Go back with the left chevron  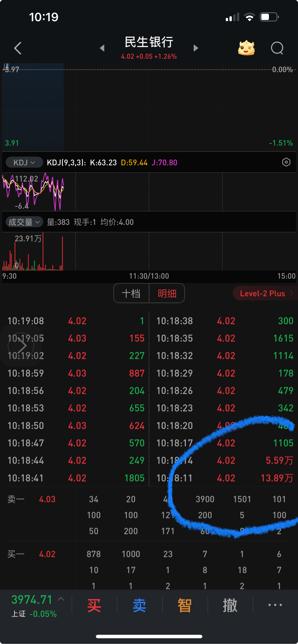[x=17, y=48]
